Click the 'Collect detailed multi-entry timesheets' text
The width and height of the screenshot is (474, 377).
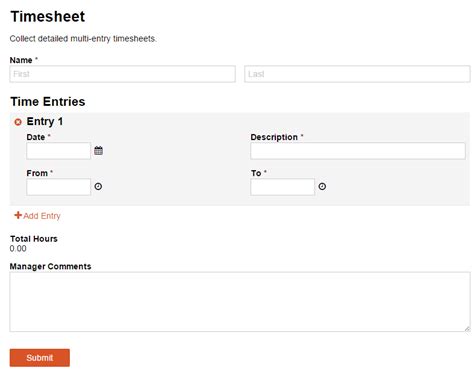pyautogui.click(x=83, y=39)
